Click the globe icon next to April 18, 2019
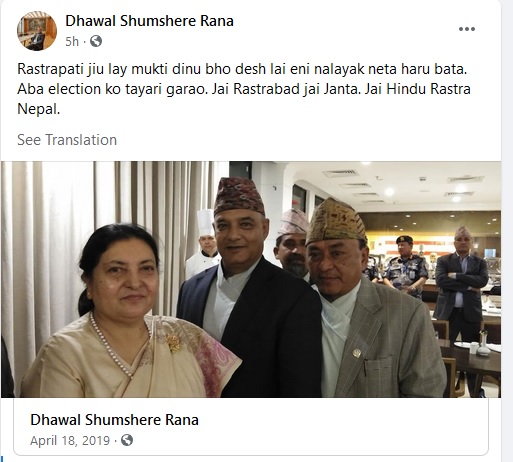This screenshot has height=462, width=513. [x=127, y=440]
